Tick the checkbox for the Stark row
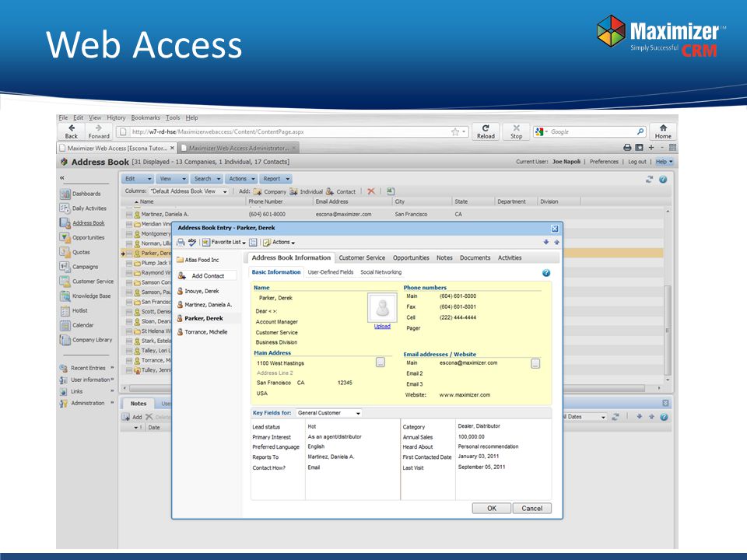Viewport: 747px width, 560px height. tap(129, 341)
